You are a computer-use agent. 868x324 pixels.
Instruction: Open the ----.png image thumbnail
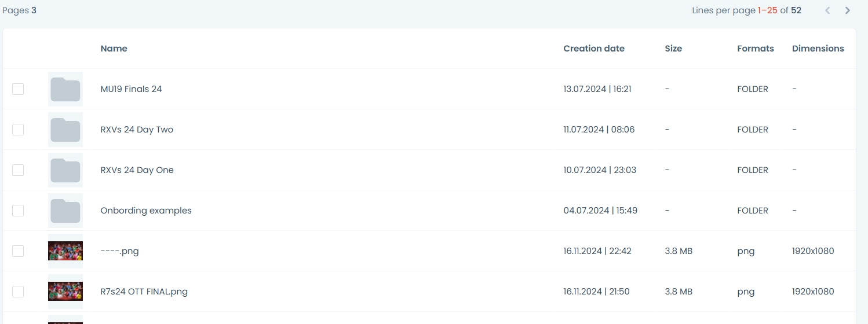pyautogui.click(x=65, y=251)
